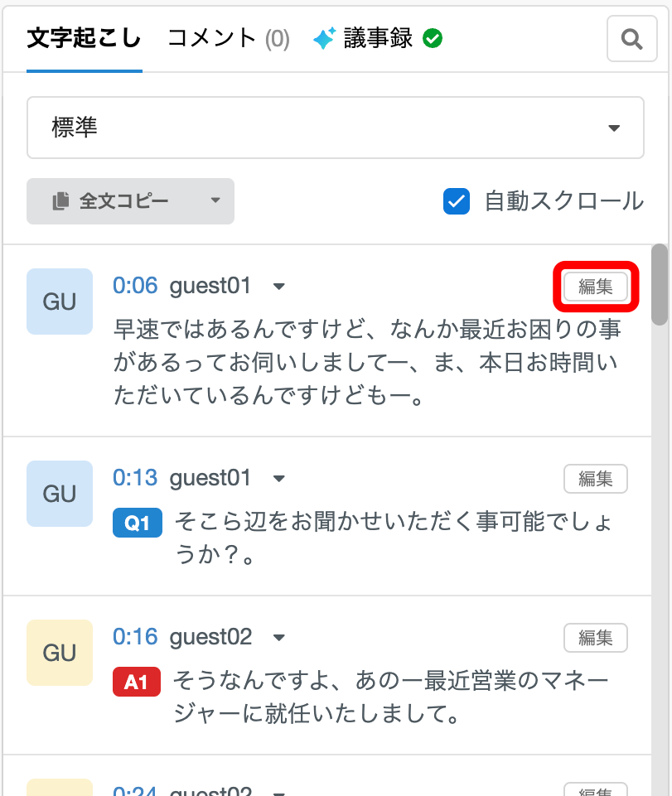Viewport: 672px width, 796px height.
Task: Click 編集 for the 0:13 entry
Action: coord(595,478)
